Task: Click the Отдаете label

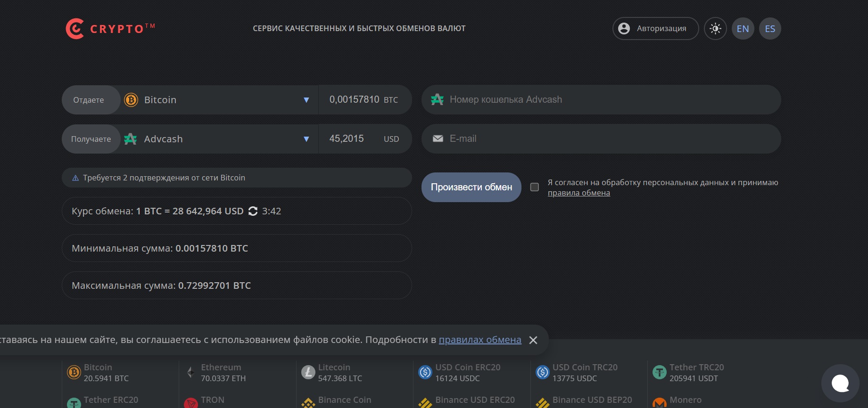Action: (89, 100)
